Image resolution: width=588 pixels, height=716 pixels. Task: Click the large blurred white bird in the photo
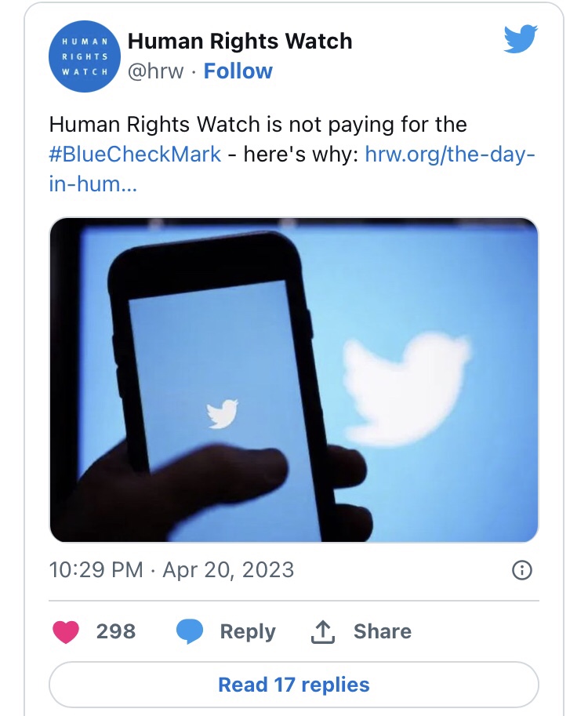(408, 383)
